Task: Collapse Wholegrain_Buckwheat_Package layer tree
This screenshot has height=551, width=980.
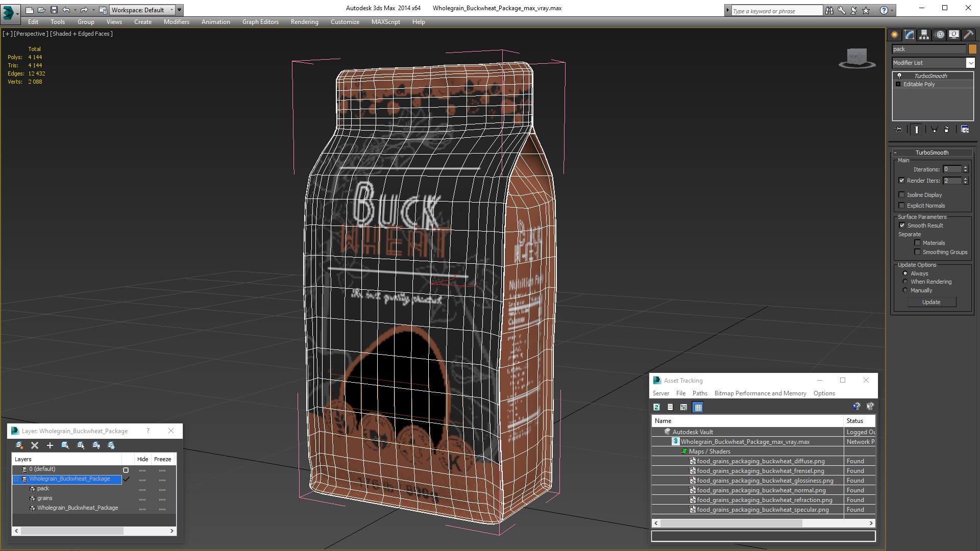Action: point(16,479)
